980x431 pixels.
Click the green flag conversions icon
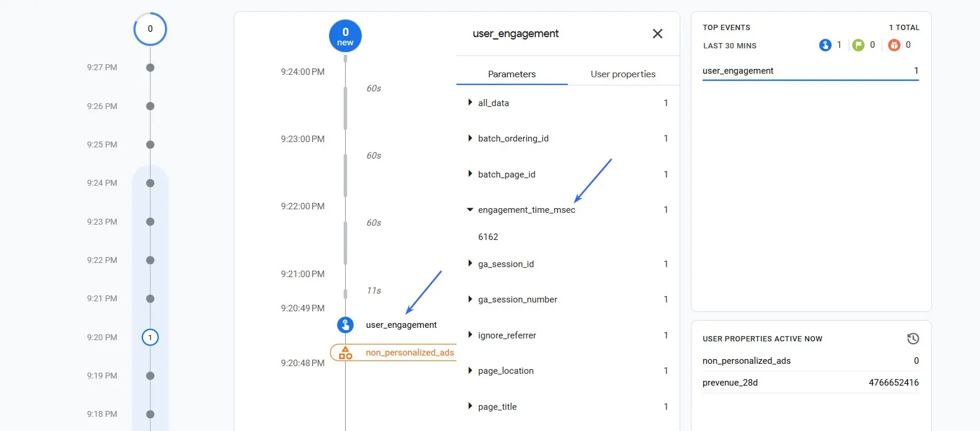coord(858,45)
